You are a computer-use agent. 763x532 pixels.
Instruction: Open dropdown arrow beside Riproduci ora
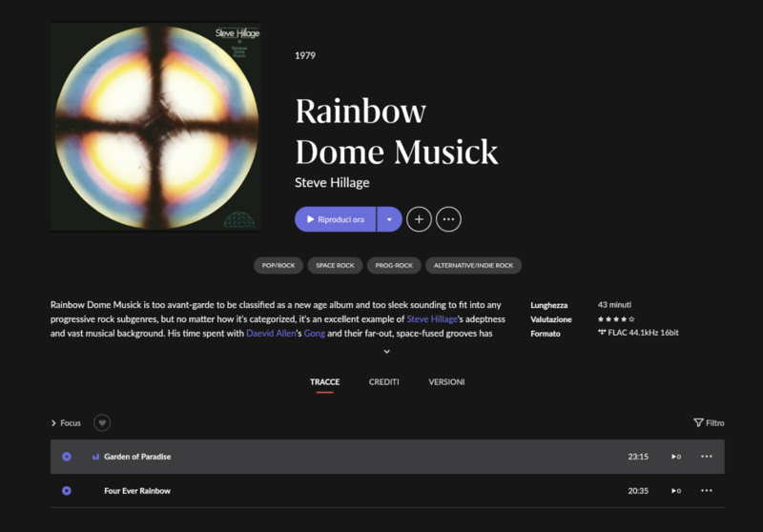click(x=389, y=219)
